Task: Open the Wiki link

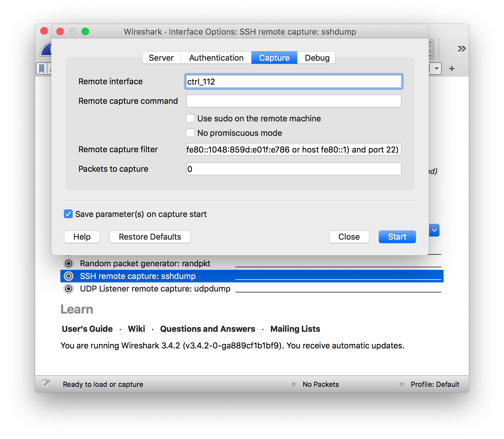Action: click(137, 329)
